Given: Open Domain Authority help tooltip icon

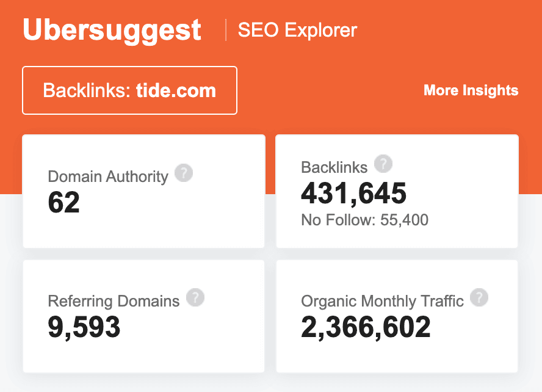Looking at the screenshot, I should click(184, 173).
